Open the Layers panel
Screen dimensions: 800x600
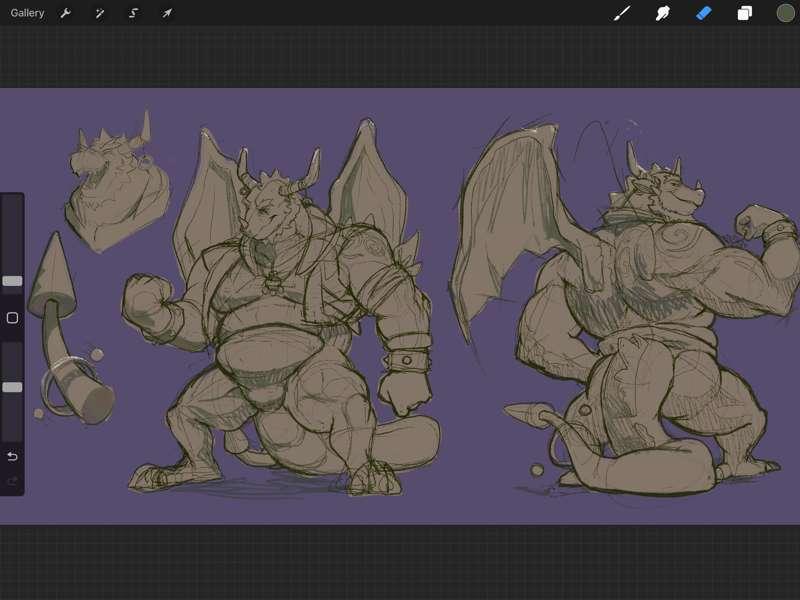point(744,13)
